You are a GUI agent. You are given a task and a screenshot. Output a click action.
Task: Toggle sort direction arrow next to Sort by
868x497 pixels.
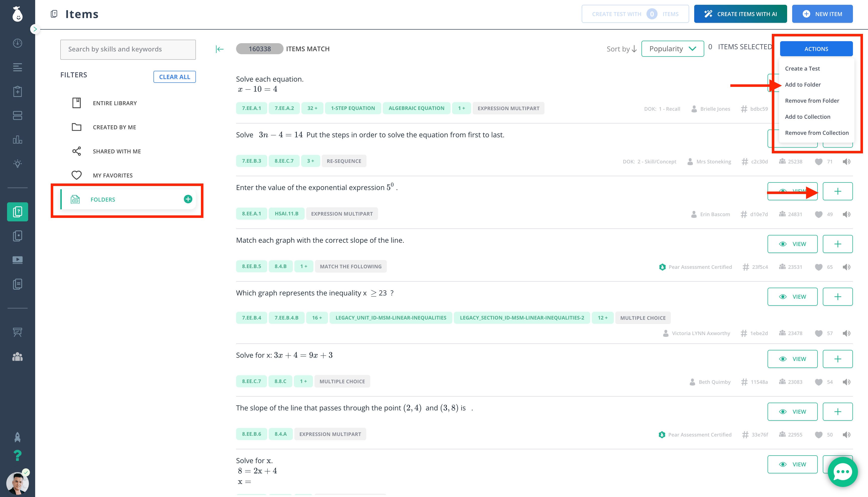click(x=634, y=49)
